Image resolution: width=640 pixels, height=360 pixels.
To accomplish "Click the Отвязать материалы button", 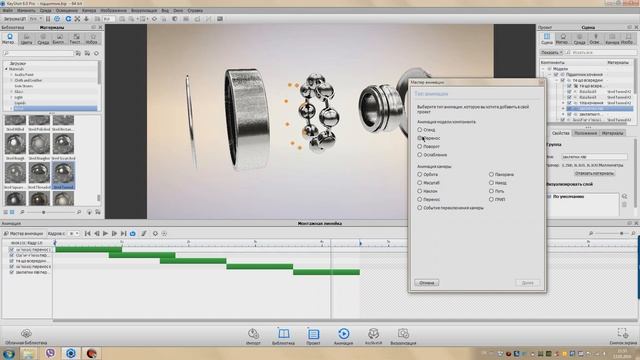I will coord(594,173).
